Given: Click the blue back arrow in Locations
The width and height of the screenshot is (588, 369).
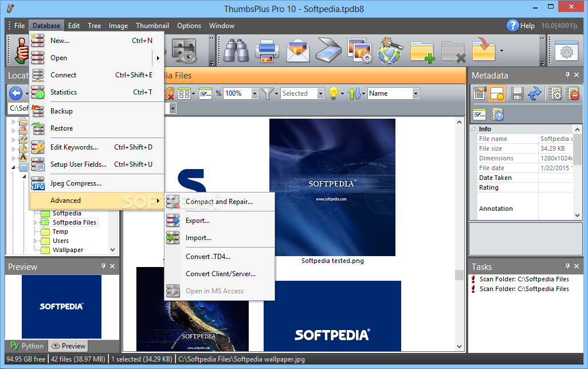Looking at the screenshot, I should click(15, 93).
